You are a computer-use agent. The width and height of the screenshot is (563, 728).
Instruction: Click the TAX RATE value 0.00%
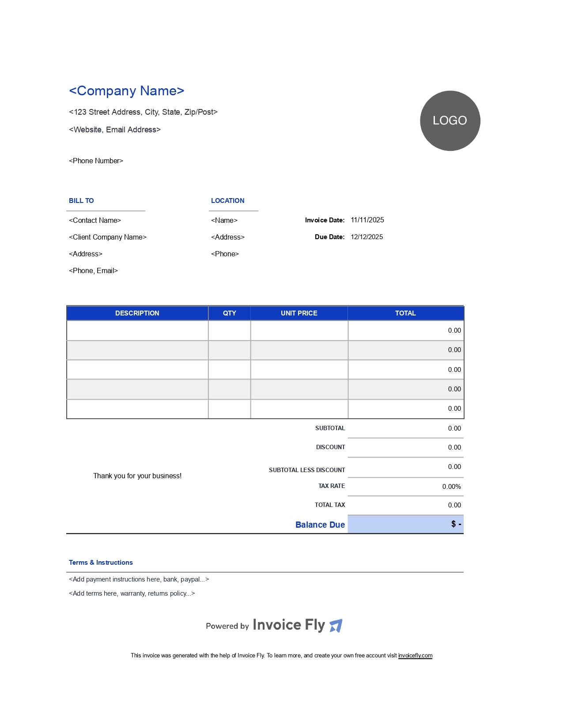coord(451,487)
